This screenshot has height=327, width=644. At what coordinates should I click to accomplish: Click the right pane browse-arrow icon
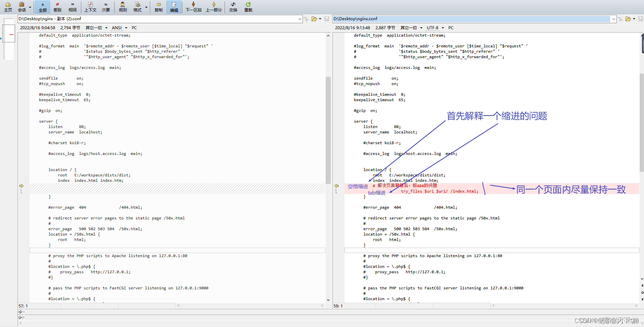click(x=620, y=19)
